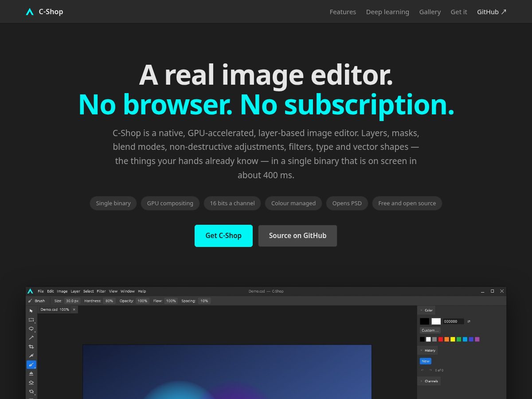Viewport: 532px width, 399px height.
Task: Open the Deep learning nav link
Action: click(x=387, y=12)
